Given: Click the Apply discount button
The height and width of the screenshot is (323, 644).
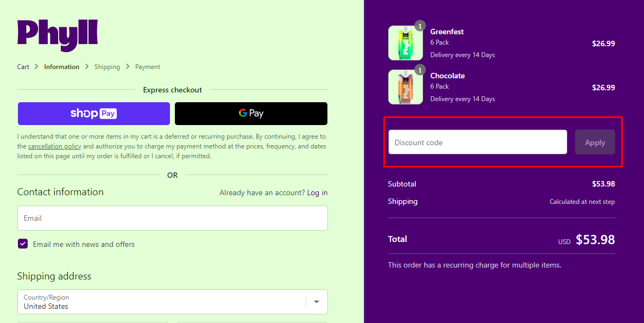Looking at the screenshot, I should pos(595,142).
